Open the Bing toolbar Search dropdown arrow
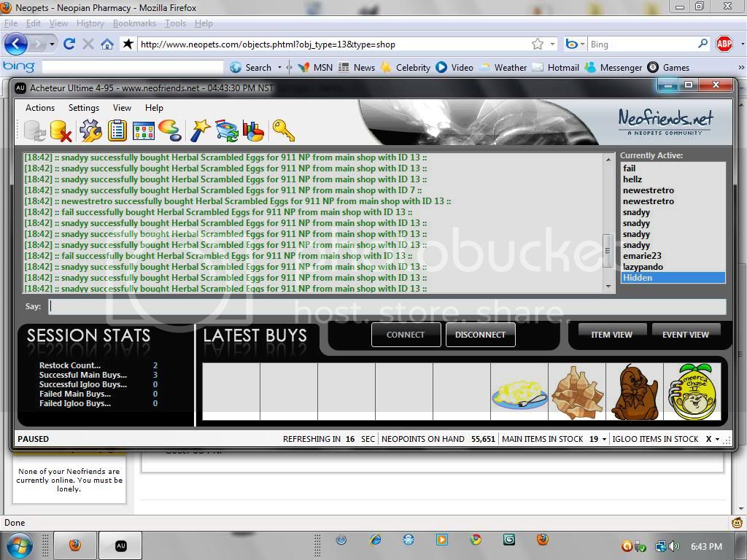This screenshot has height=560, width=747. 279,68
